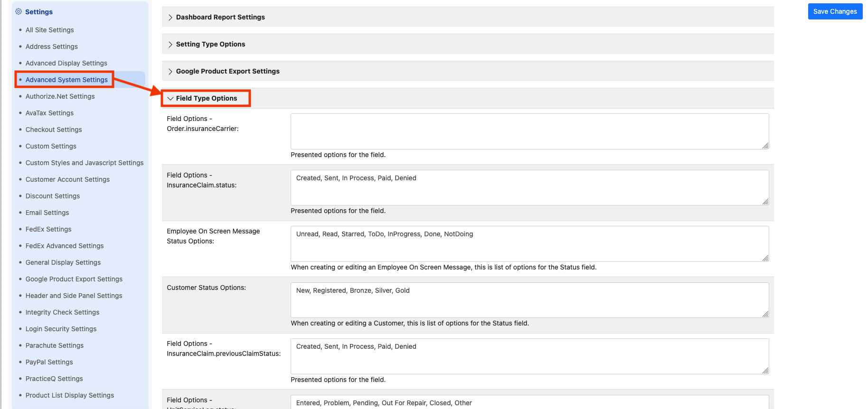Expand Google Product Export Settings section
Screen dimensions: 868x409
[x=468, y=71]
